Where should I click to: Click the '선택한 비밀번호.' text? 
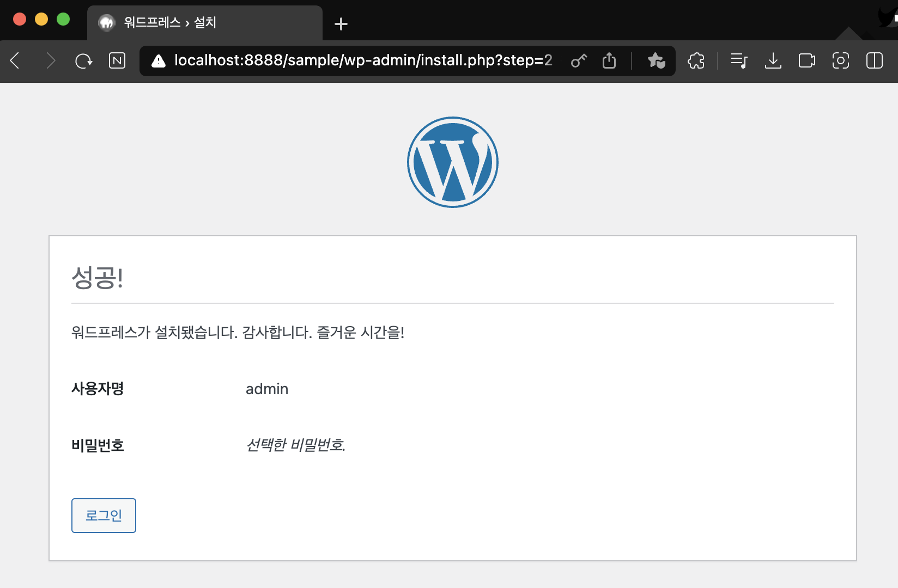point(296,445)
